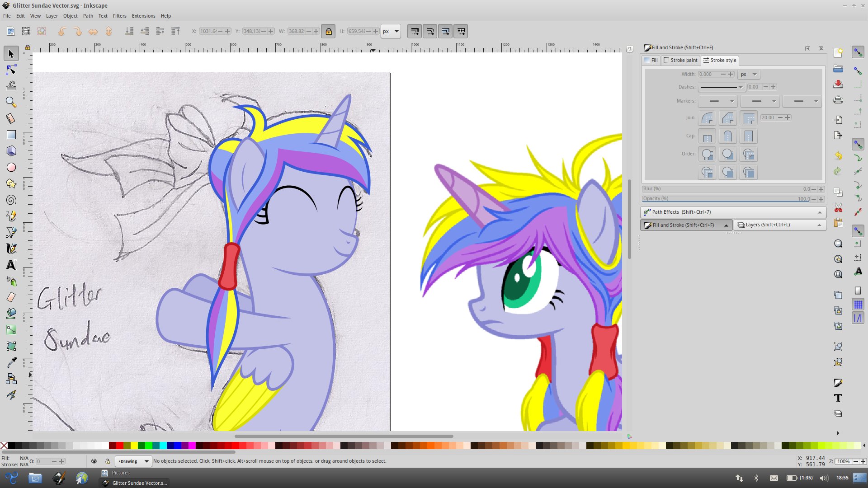
Task: Open the Extensions menu
Action: point(143,16)
